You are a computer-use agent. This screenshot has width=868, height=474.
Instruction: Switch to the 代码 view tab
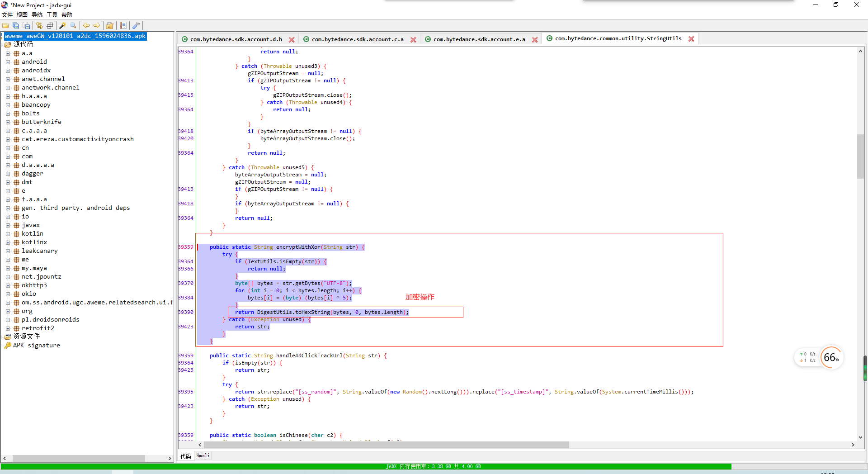(x=186, y=456)
